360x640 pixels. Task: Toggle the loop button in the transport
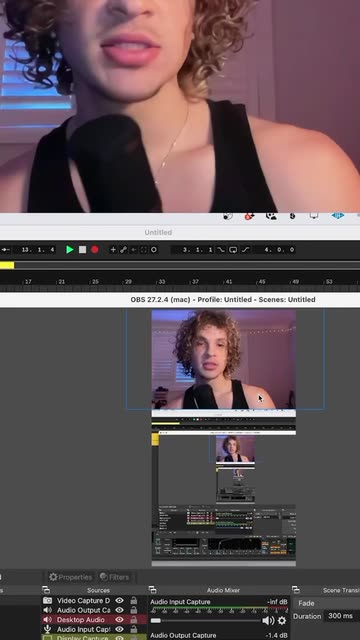click(233, 249)
